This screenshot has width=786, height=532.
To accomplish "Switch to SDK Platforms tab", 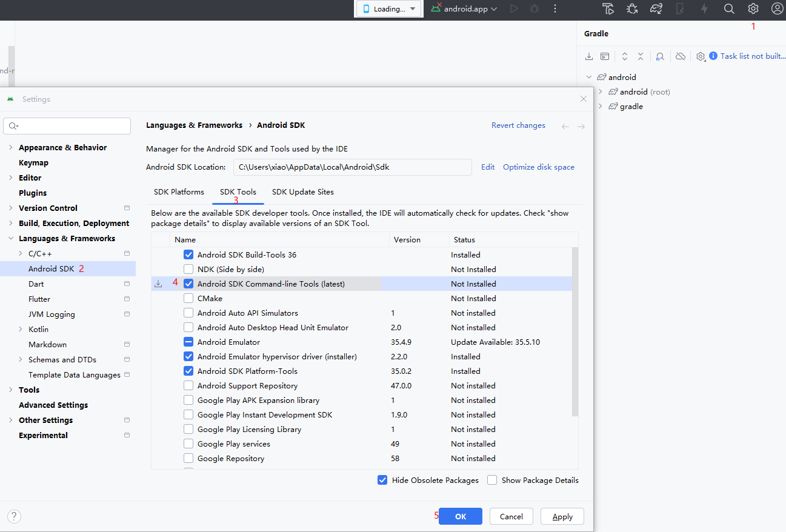I will (x=179, y=191).
